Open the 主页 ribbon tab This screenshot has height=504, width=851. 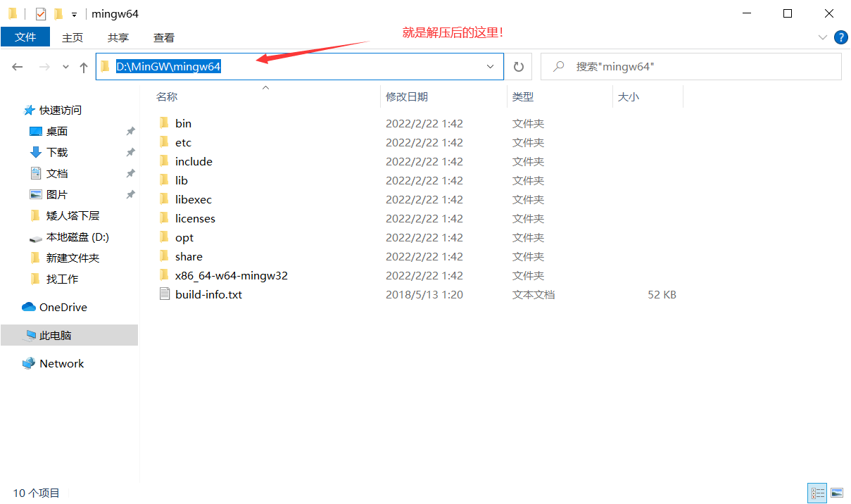tap(73, 37)
